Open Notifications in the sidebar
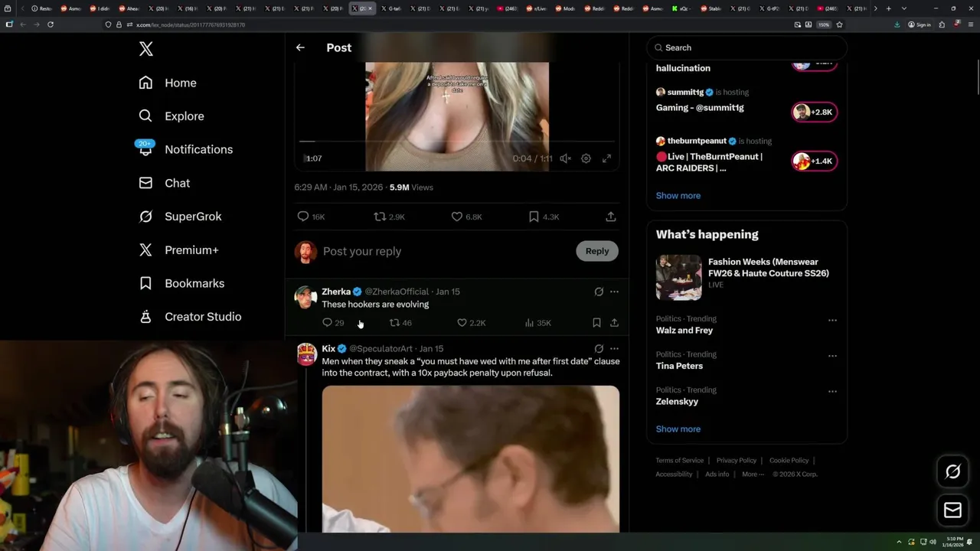The height and width of the screenshot is (551, 980). click(x=185, y=149)
